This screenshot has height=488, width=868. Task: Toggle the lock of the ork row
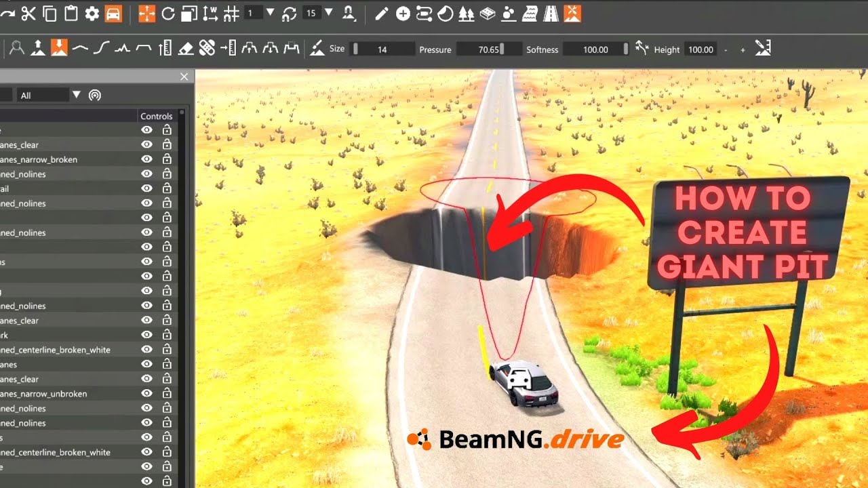point(167,335)
